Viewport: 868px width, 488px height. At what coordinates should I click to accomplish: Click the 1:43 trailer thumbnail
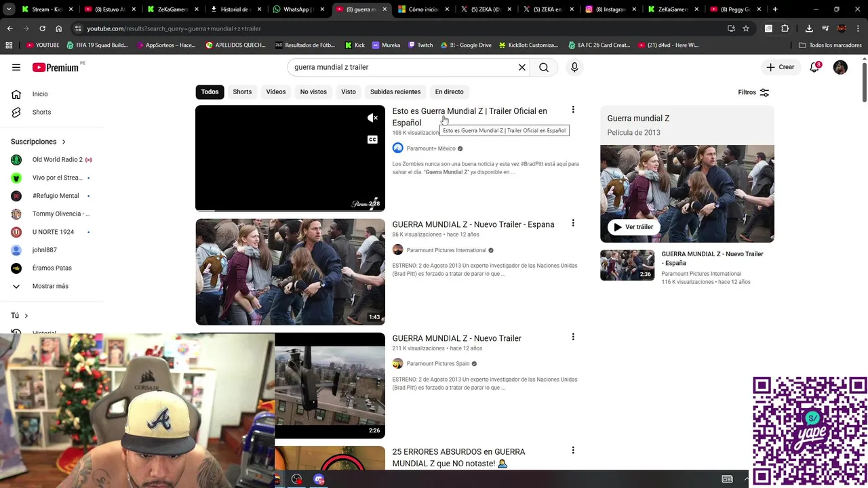pos(290,272)
